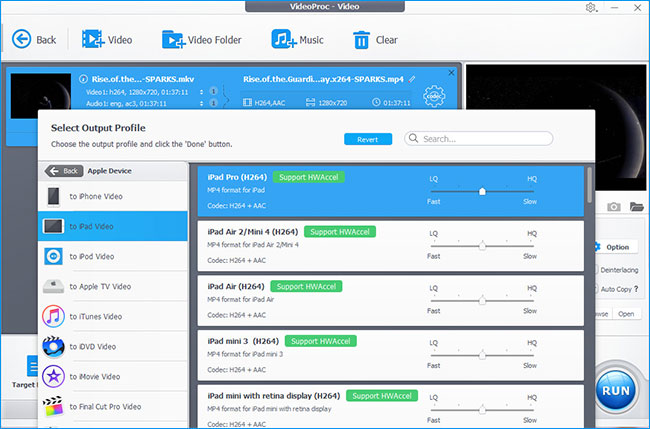This screenshot has width=650, height=429.
Task: Toggle the Auto Copy checkbox
Action: click(x=597, y=289)
